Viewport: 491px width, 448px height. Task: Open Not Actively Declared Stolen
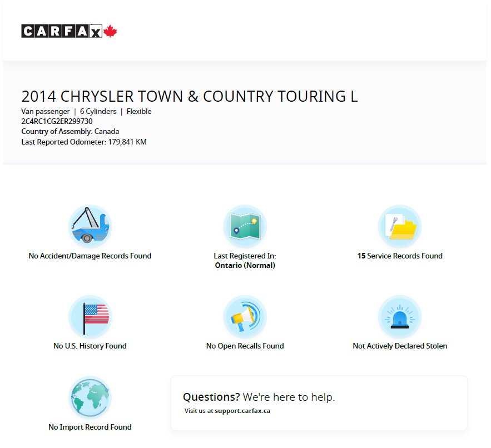tap(400, 346)
